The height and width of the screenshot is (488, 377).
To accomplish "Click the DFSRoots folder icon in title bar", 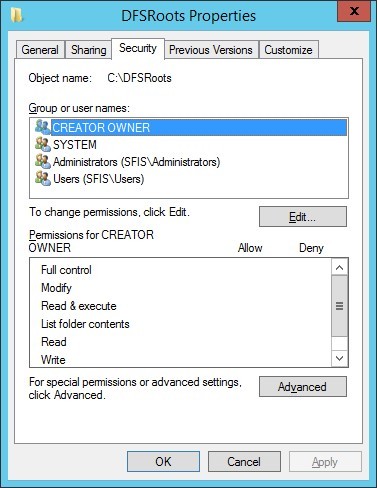I will 16,15.
